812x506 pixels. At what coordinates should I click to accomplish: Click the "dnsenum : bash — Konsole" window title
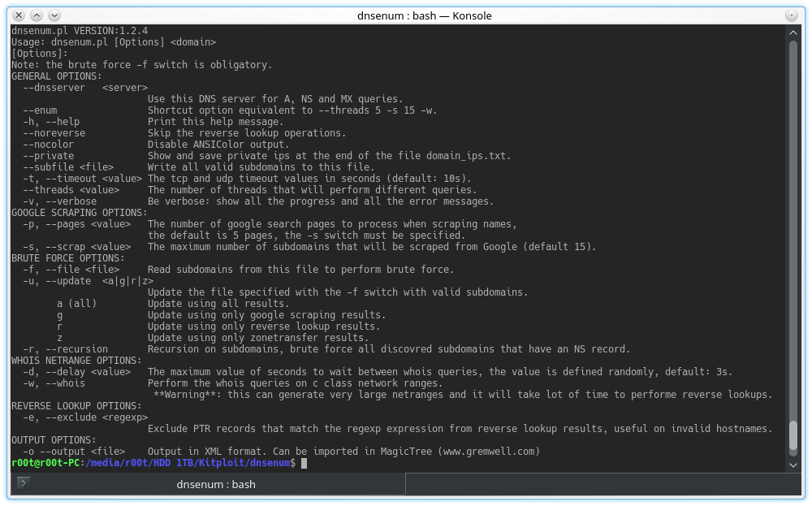[x=424, y=15]
